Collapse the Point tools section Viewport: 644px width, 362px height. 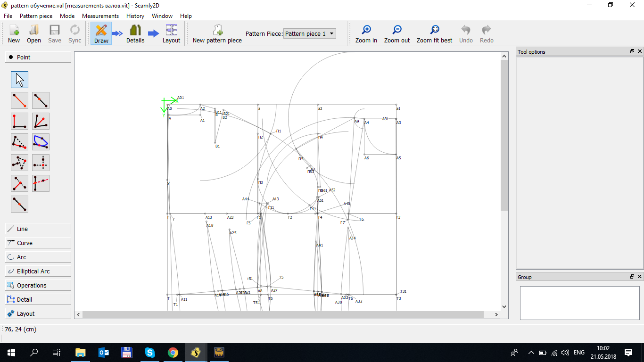(38, 57)
